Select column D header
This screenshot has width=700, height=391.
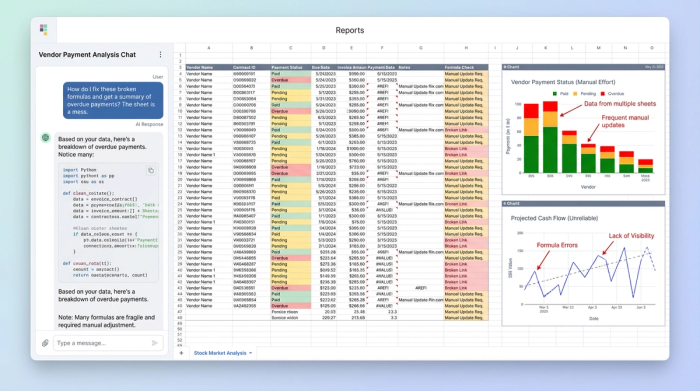tap(324, 48)
